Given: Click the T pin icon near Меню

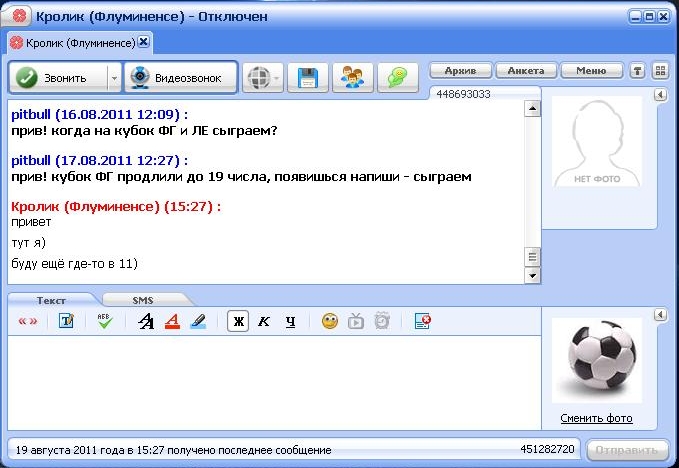Looking at the screenshot, I should tap(637, 71).
